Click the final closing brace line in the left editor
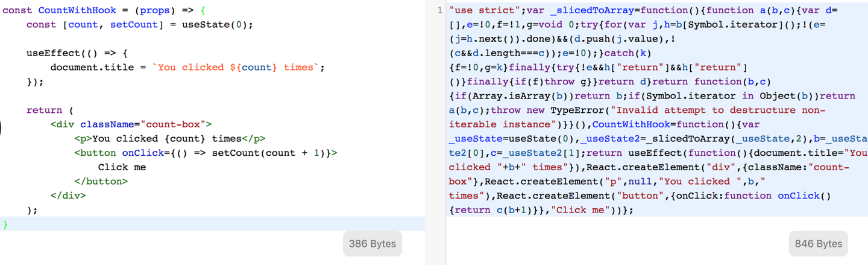This screenshot has height=265, width=868. (212, 223)
